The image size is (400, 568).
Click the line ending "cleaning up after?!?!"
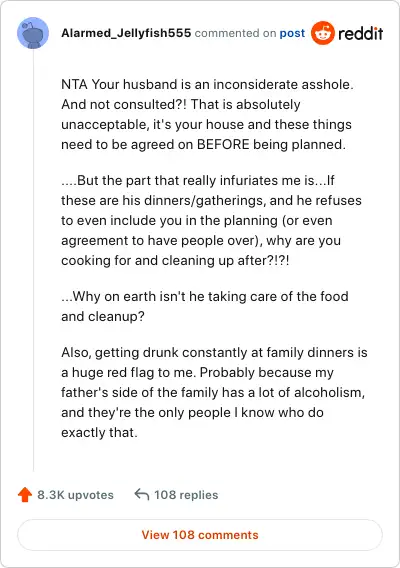pyautogui.click(x=175, y=260)
